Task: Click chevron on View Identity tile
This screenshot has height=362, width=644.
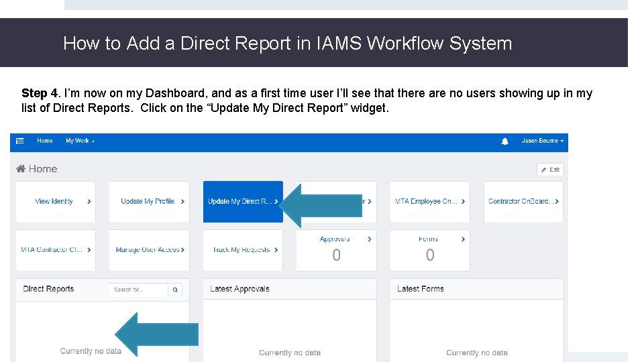Action: point(89,202)
